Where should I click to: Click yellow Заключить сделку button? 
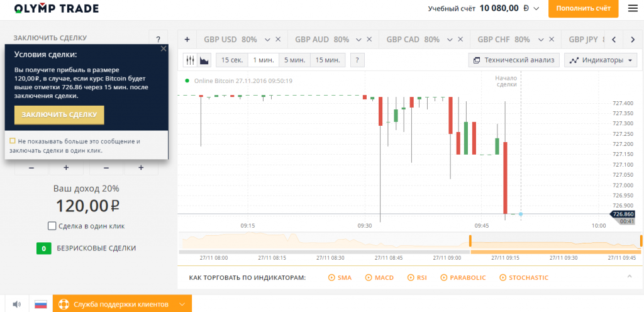(59, 115)
